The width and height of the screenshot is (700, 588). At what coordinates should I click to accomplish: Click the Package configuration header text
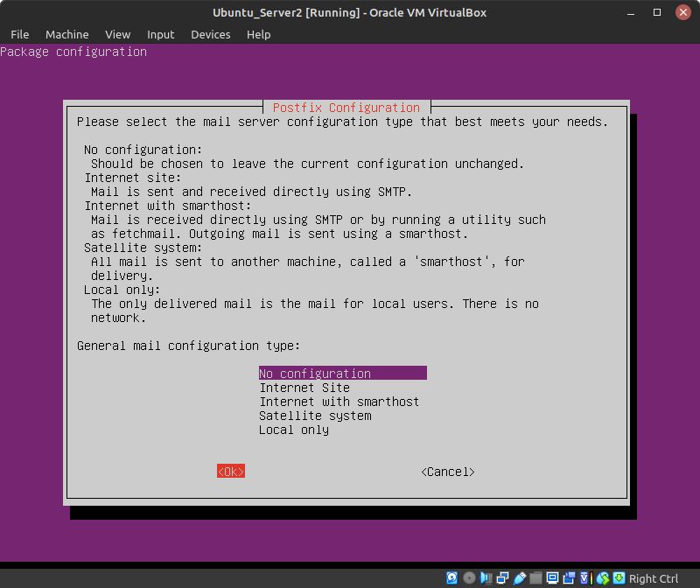pyautogui.click(x=73, y=52)
